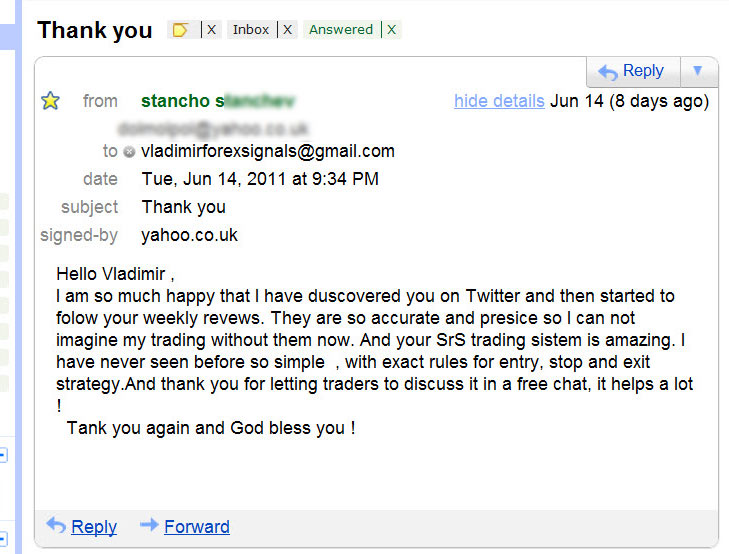Click the Forward link at message bottom
Image resolution: width=729 pixels, height=554 pixels.
[x=197, y=527]
